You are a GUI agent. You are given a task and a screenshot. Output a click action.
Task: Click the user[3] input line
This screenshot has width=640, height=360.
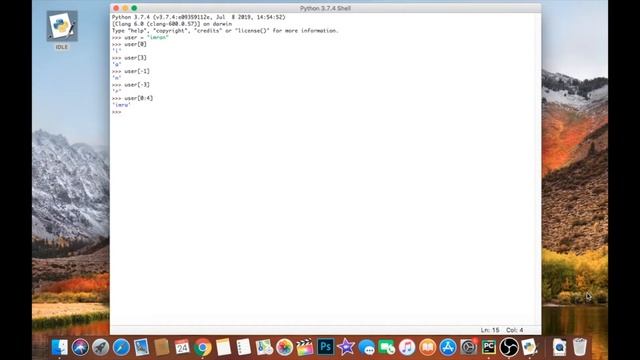pyautogui.click(x=129, y=58)
